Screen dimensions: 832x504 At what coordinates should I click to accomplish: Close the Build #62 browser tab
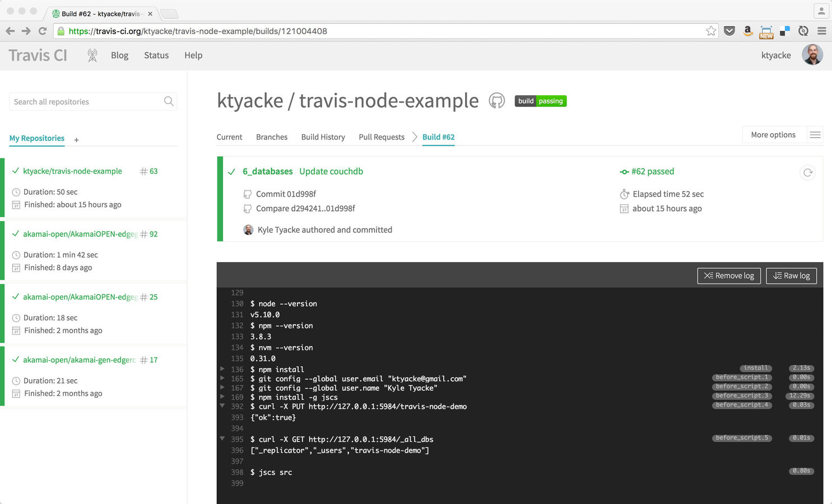(150, 14)
